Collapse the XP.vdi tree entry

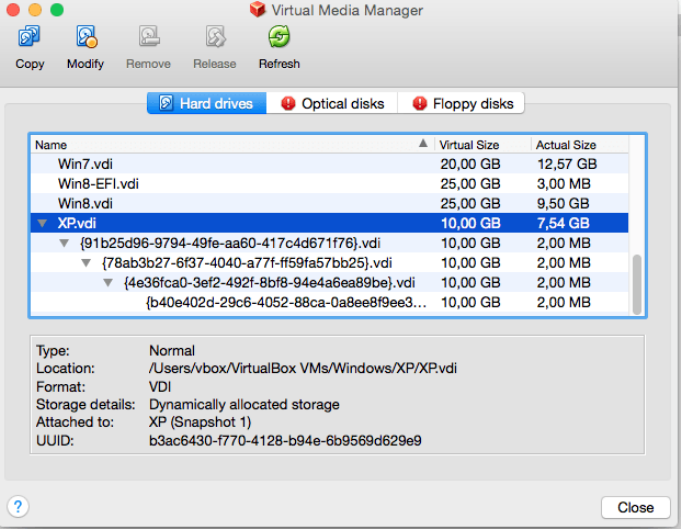click(x=42, y=223)
